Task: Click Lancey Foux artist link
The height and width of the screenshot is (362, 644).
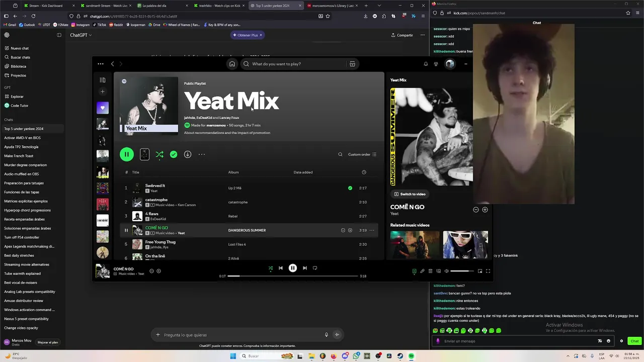Action: [x=229, y=118]
